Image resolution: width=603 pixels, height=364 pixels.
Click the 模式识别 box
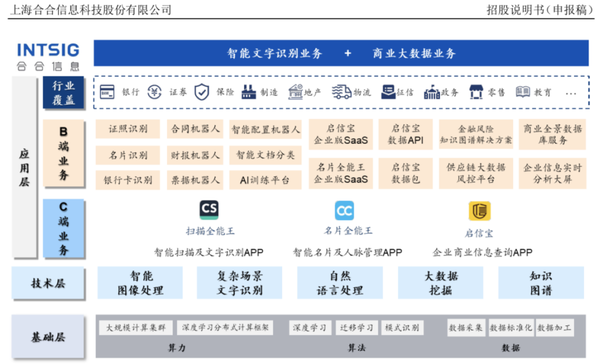click(402, 328)
